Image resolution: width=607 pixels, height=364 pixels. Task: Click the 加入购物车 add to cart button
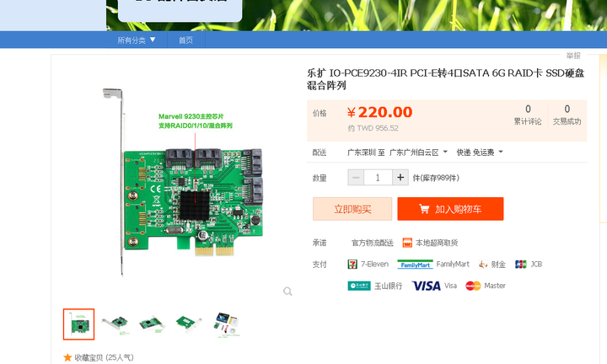click(450, 209)
